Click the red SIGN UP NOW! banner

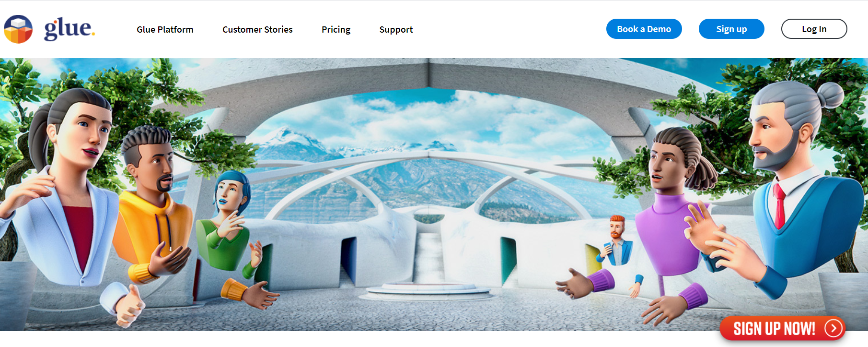click(x=782, y=329)
